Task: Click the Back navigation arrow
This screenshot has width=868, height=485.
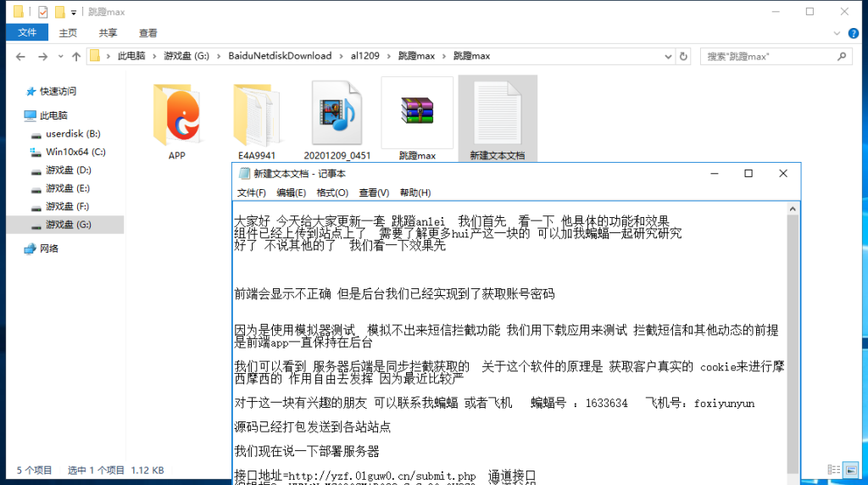Action: pos(20,56)
